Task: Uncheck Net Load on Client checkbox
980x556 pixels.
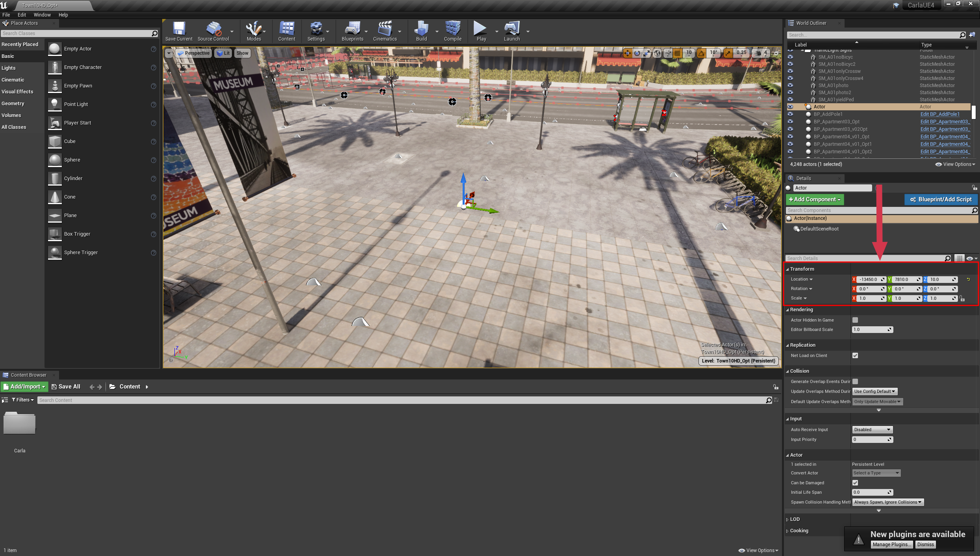Action: (x=855, y=355)
